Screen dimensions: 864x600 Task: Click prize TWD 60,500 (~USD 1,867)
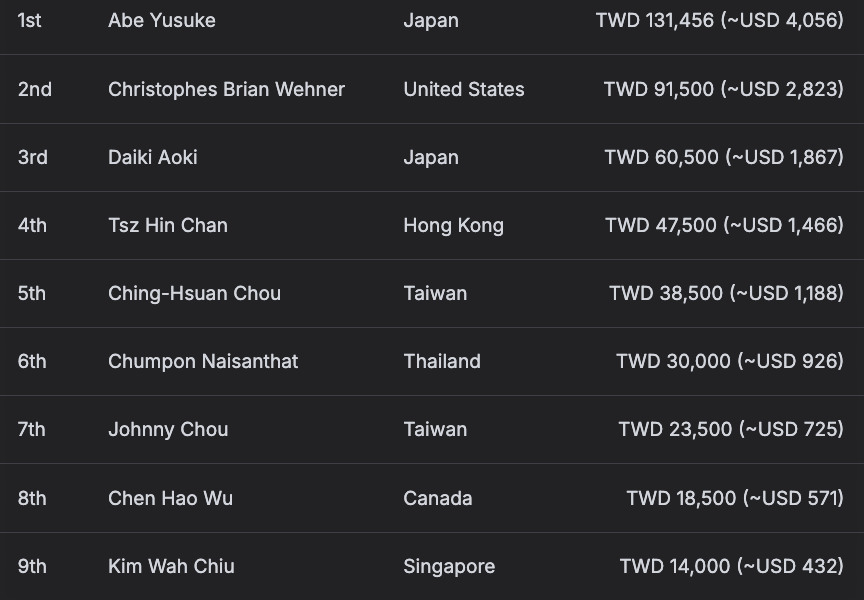(x=724, y=158)
